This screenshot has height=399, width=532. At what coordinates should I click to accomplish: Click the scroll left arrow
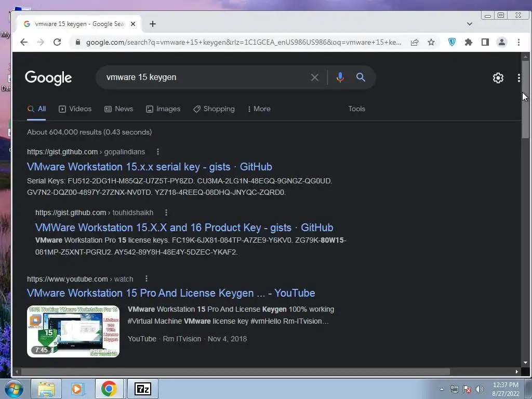pyautogui.click(x=16, y=371)
